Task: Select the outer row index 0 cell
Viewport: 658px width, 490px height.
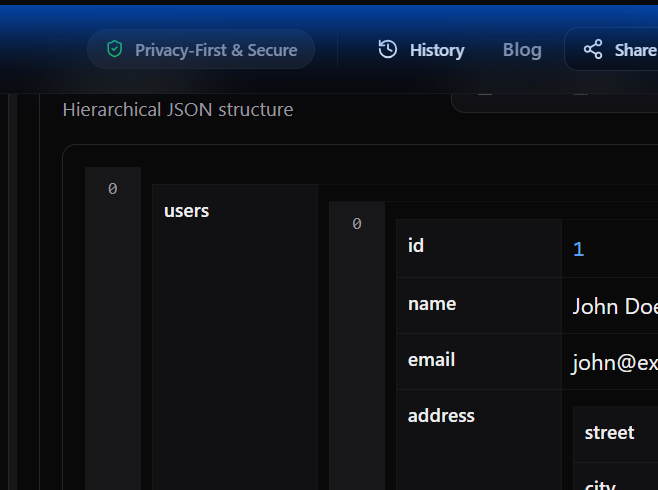Action: tap(112, 188)
